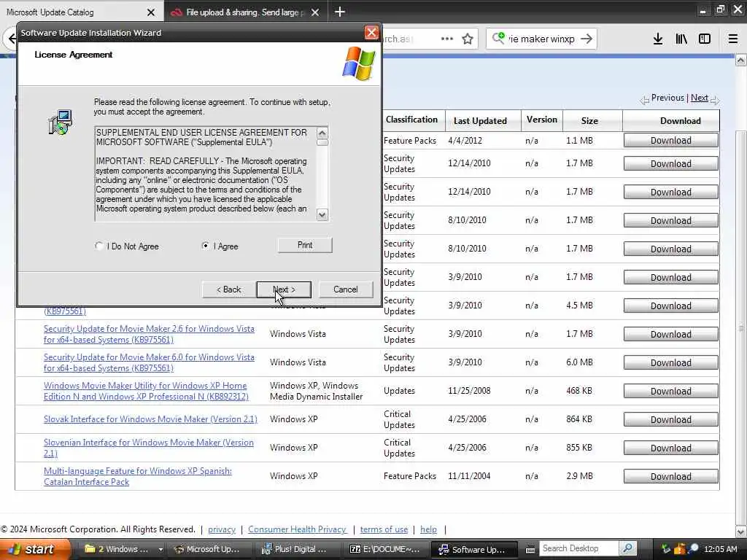Switch to Microsoft Up... taskbar item
The image size is (747, 560).
point(208,549)
